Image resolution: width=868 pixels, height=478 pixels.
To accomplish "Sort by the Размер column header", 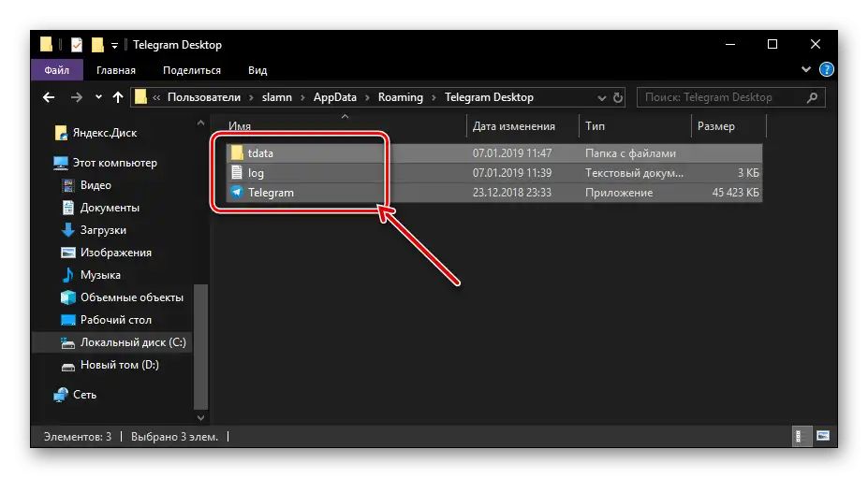I will 715,126.
